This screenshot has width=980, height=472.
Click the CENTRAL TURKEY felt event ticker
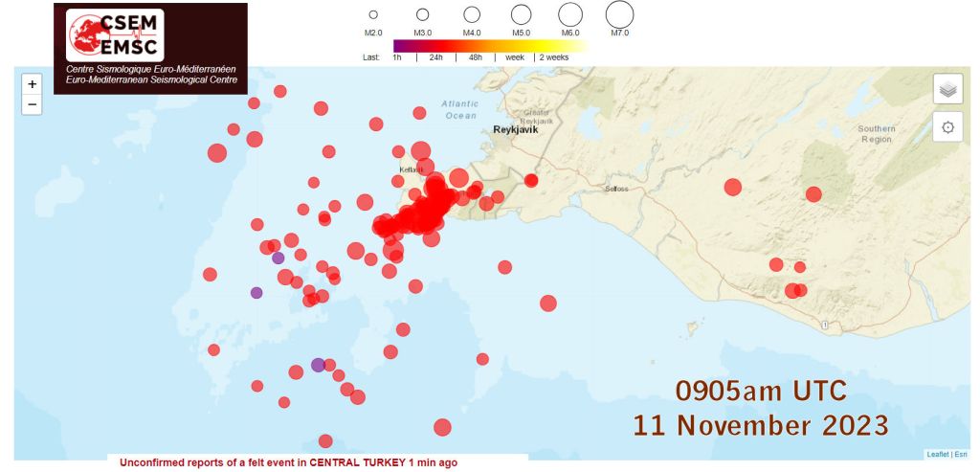[288, 462]
